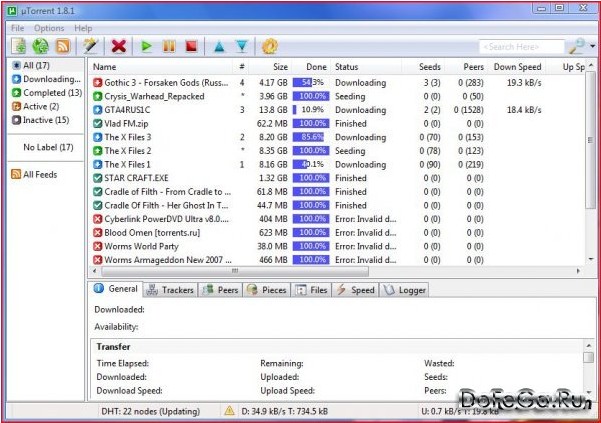Screen dimensions: 601x423
Task: Open search engine dropdown arrow
Action: coord(592,46)
